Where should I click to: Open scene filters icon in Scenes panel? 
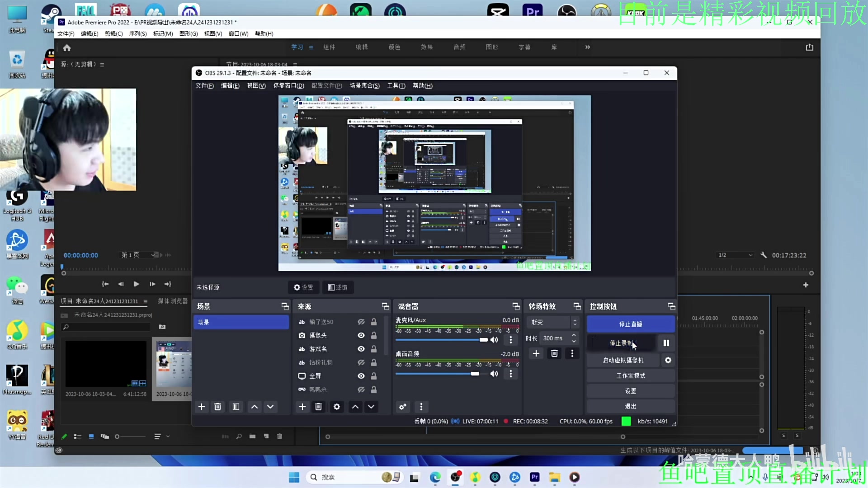pyautogui.click(x=236, y=407)
